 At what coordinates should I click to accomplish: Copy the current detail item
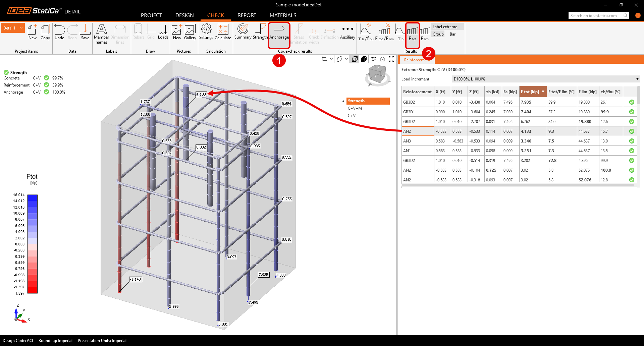click(45, 32)
